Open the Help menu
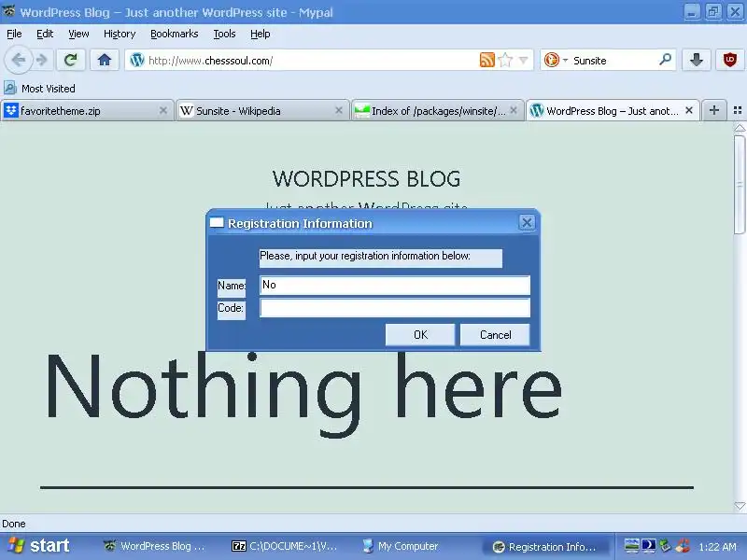This screenshot has height=560, width=747. click(x=261, y=34)
